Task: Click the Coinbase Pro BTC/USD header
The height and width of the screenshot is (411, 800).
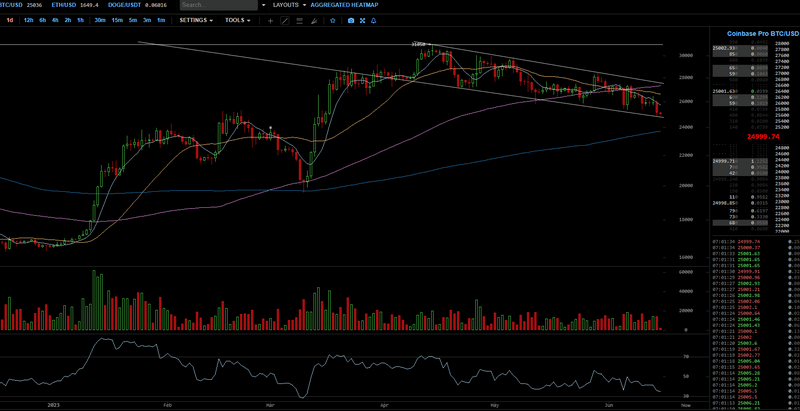Action: tap(763, 34)
